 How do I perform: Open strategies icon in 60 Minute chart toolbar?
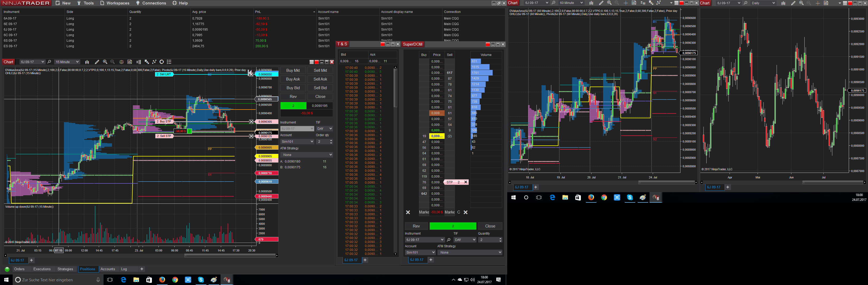point(659,3)
